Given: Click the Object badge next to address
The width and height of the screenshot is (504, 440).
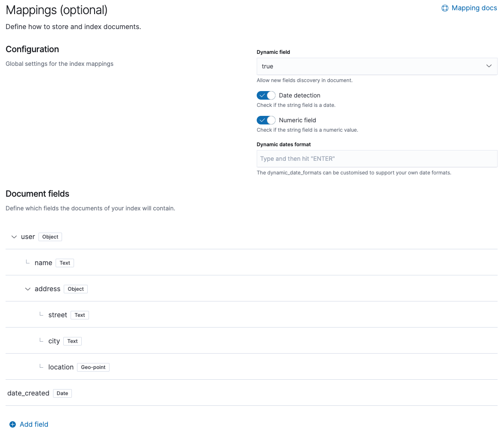Looking at the screenshot, I should click(x=76, y=289).
